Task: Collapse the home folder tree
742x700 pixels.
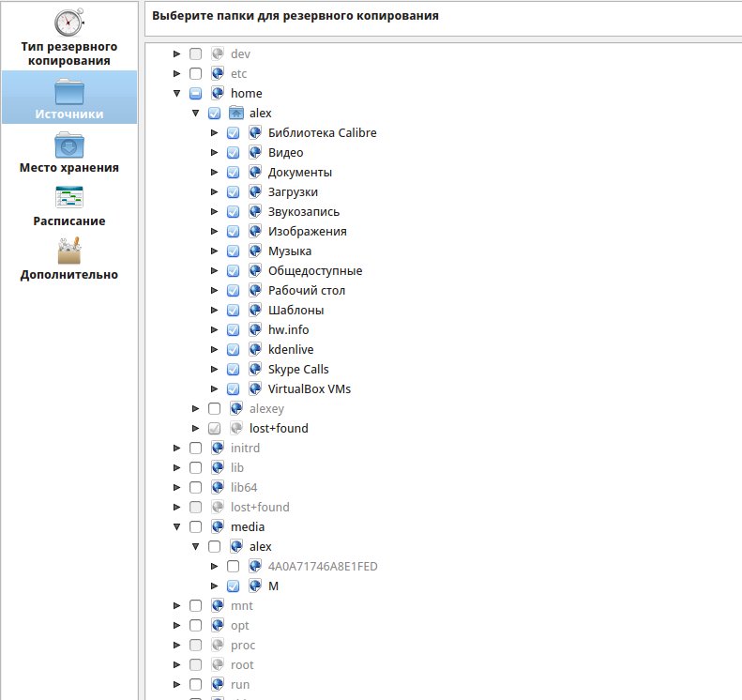Action: [177, 93]
